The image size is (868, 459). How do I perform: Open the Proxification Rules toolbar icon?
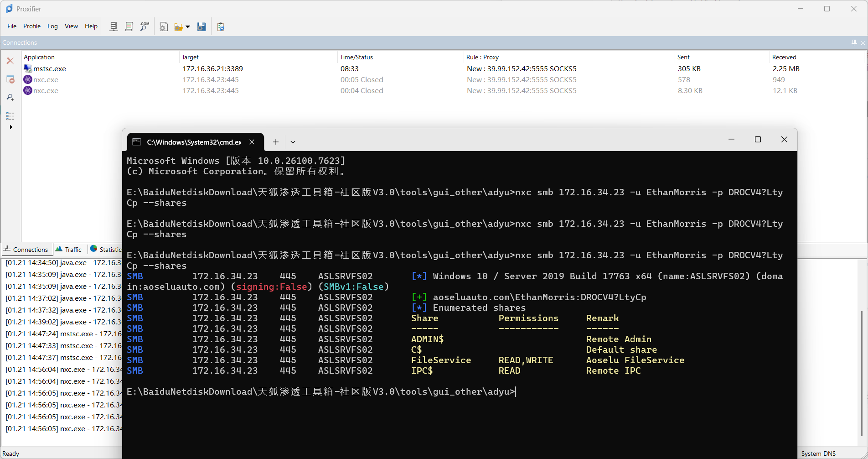(x=129, y=26)
